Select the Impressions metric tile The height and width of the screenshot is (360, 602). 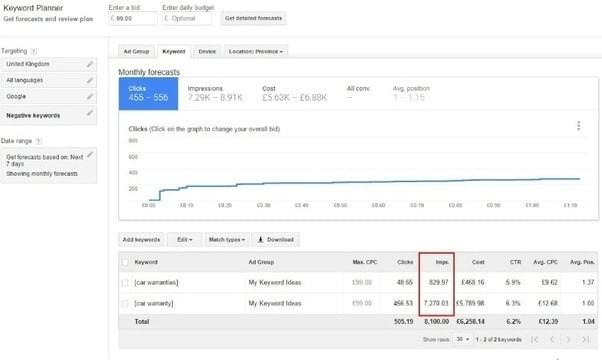215,94
